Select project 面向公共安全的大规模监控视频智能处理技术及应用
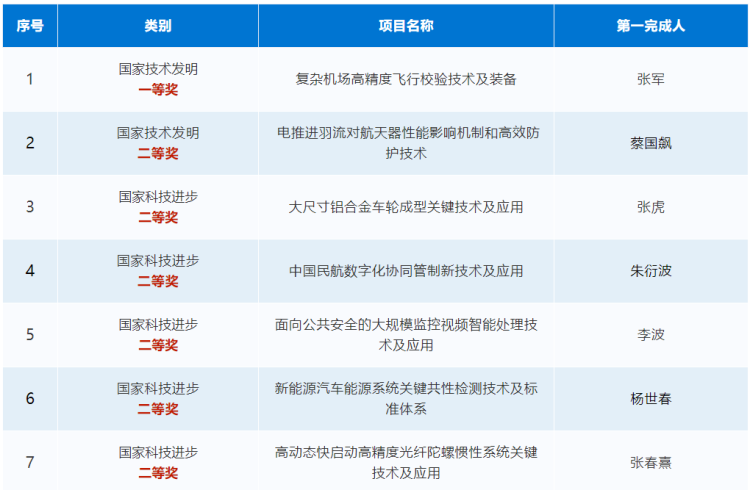This screenshot has width=750, height=490. [x=406, y=334]
